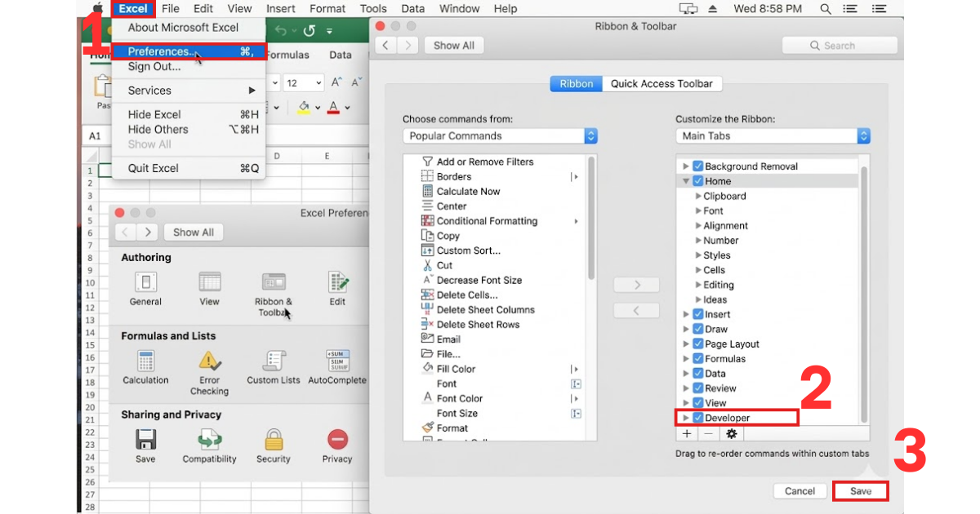The image size is (980, 514).
Task: Click fill color bucket in Excel ribbon
Action: tap(304, 107)
